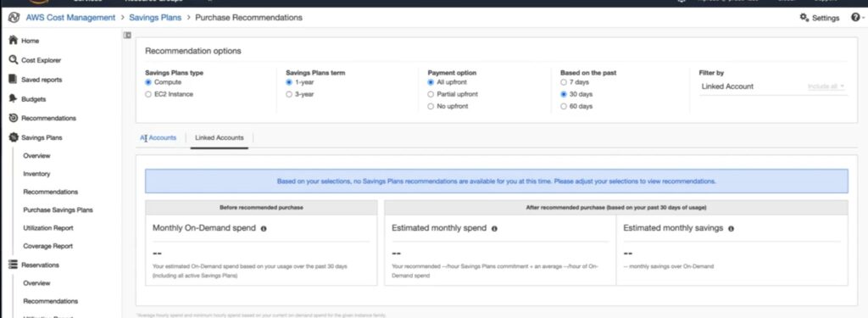Select the Partial upfront payment option

point(431,94)
